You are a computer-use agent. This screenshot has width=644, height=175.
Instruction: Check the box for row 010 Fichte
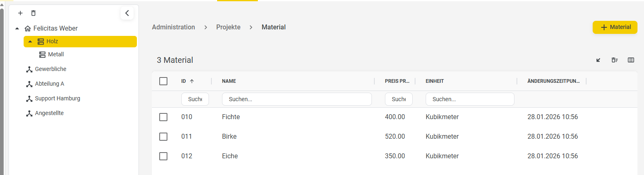point(163,117)
